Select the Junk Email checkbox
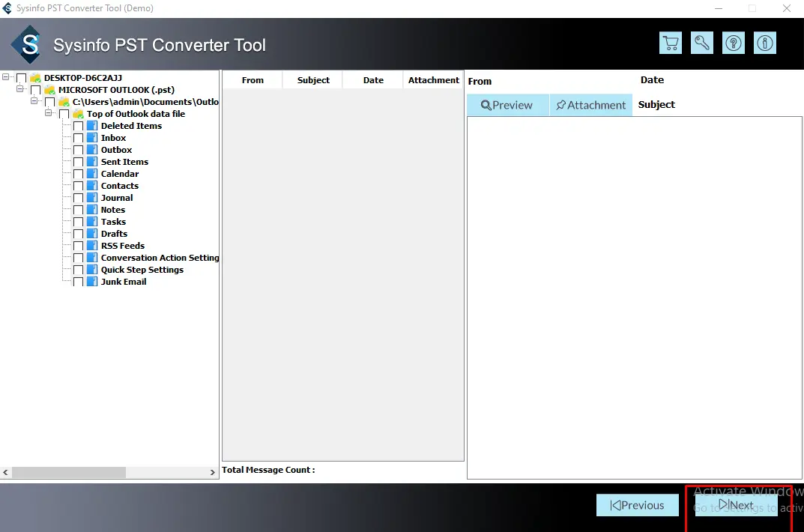The image size is (804, 532). point(79,282)
